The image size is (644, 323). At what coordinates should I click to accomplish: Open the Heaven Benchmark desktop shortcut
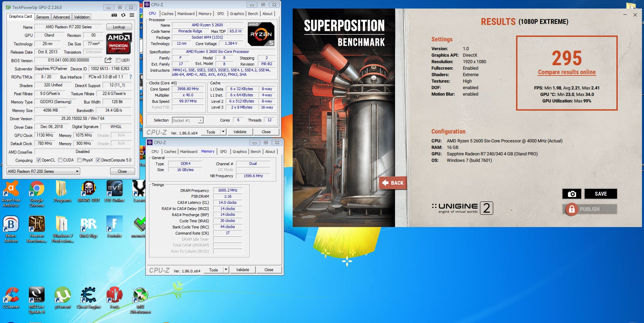36,229
